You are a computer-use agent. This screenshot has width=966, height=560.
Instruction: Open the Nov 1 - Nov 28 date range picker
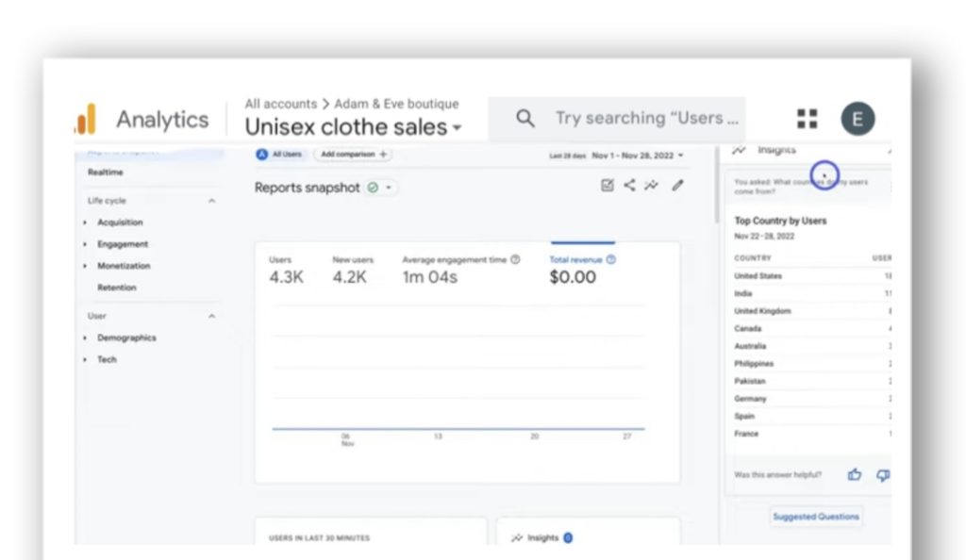click(637, 156)
